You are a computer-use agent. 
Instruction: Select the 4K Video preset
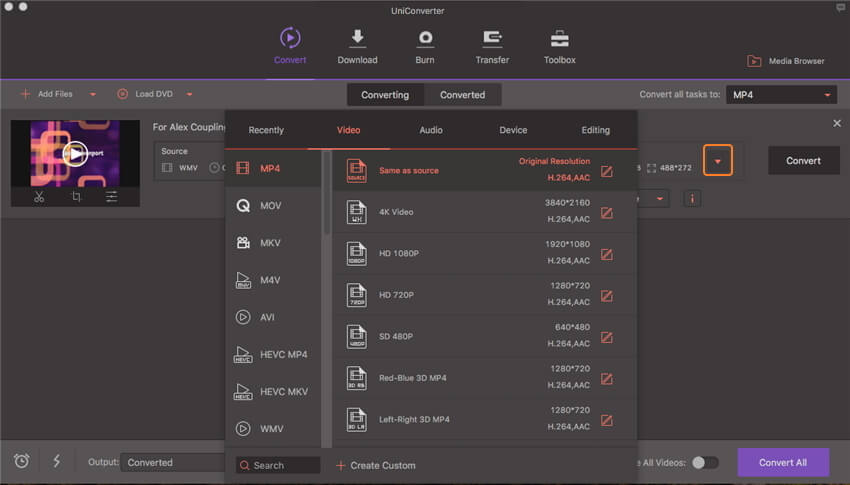pyautogui.click(x=485, y=212)
